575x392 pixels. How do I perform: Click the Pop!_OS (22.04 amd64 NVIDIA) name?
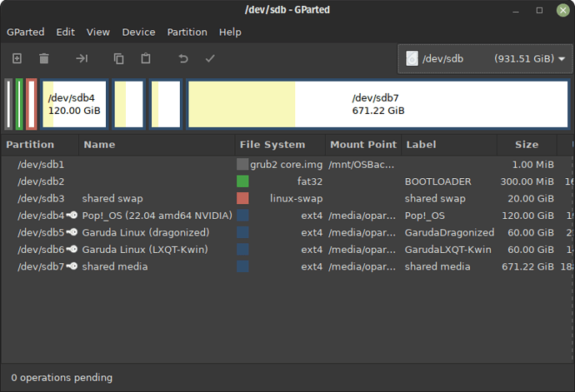coord(157,216)
